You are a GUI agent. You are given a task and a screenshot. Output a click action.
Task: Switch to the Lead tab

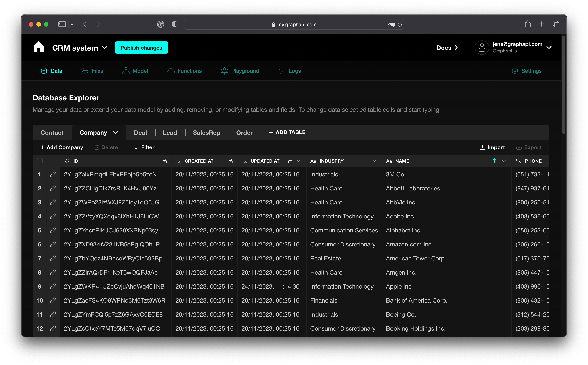(170, 132)
